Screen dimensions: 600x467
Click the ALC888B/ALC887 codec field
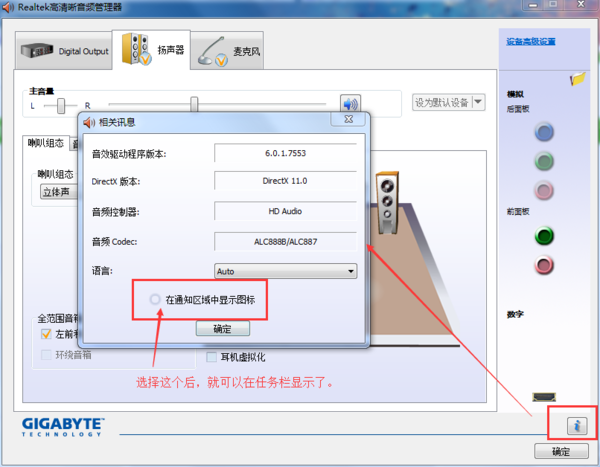285,242
